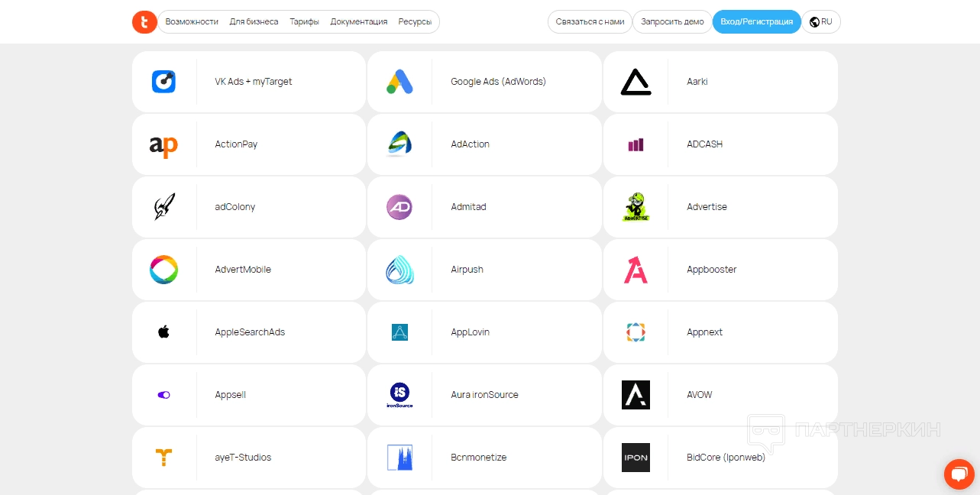
Task: Click the AVOW black square logo
Action: tap(636, 395)
